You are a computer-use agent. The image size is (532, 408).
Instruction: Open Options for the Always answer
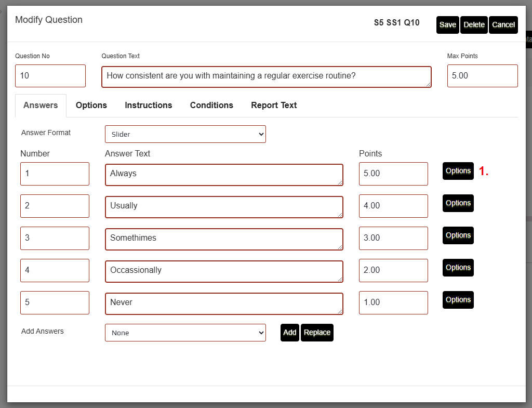[x=458, y=171]
